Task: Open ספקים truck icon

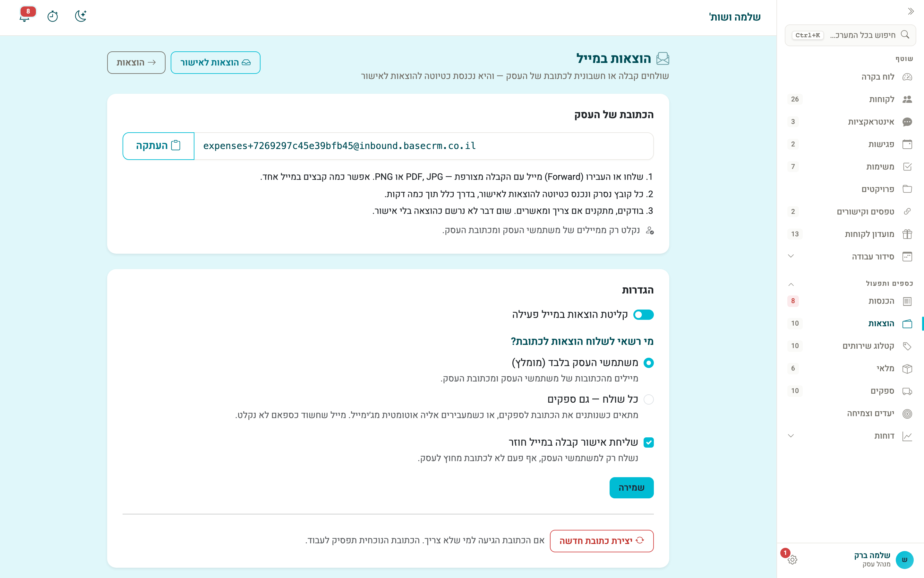Action: 907,391
